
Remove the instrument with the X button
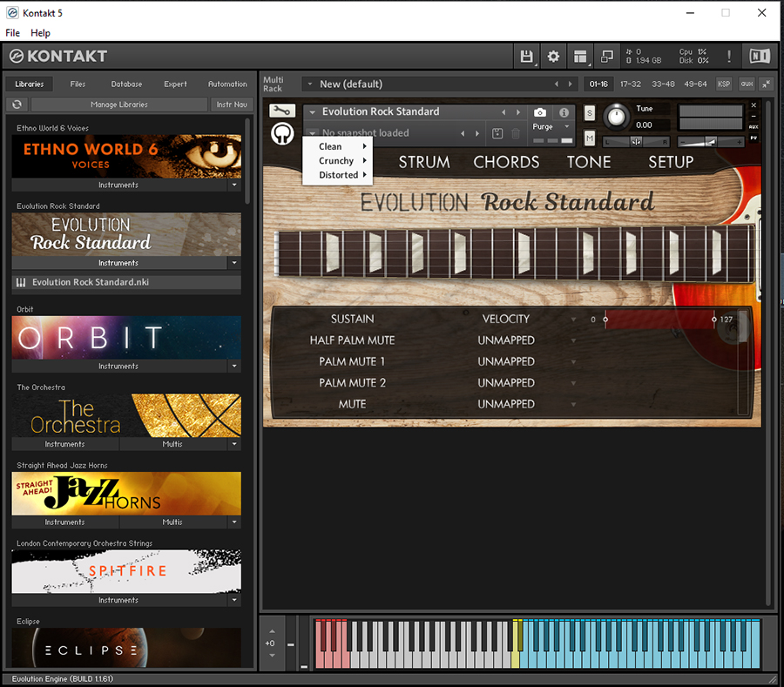754,105
